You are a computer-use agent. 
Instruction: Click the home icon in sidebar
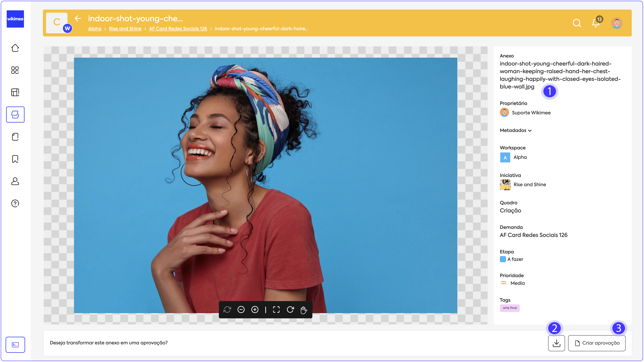(x=15, y=48)
